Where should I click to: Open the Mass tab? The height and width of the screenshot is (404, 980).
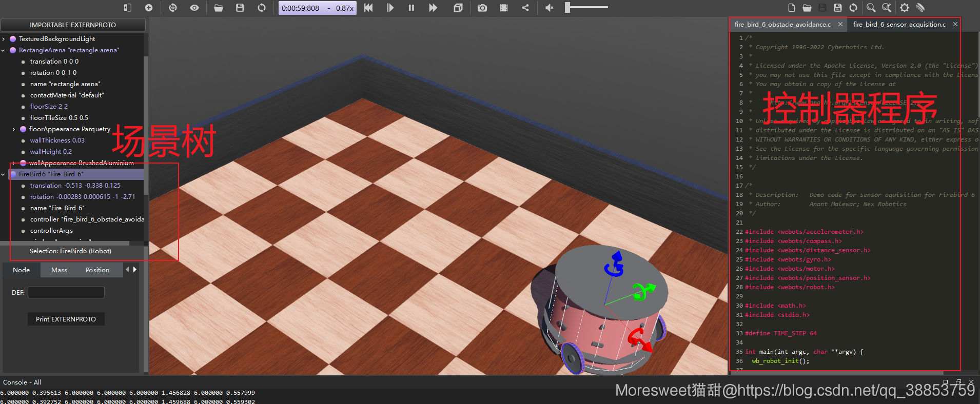pos(59,270)
